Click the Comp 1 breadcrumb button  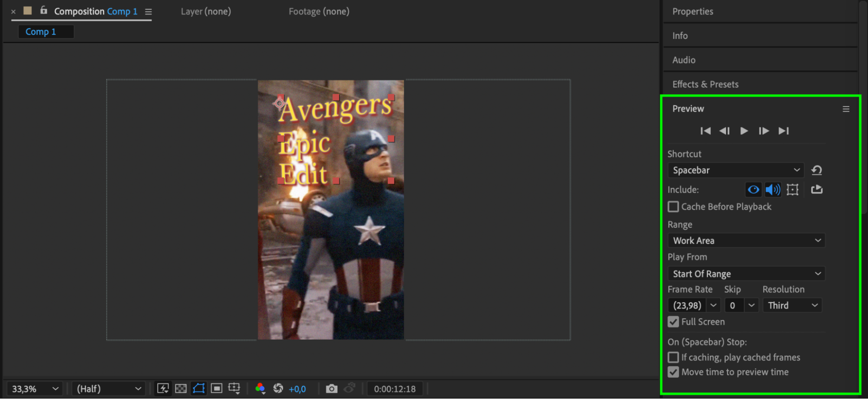[x=46, y=32]
